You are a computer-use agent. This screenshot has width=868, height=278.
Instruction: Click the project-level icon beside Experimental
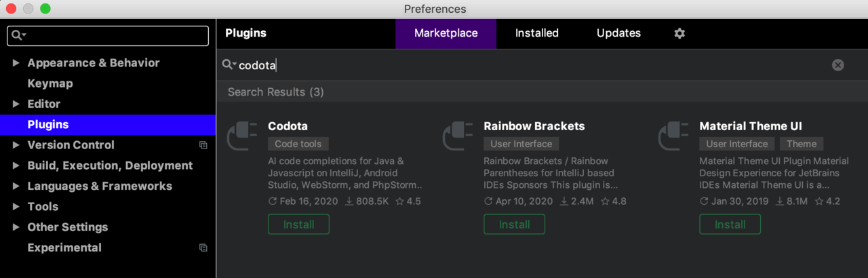(x=203, y=248)
